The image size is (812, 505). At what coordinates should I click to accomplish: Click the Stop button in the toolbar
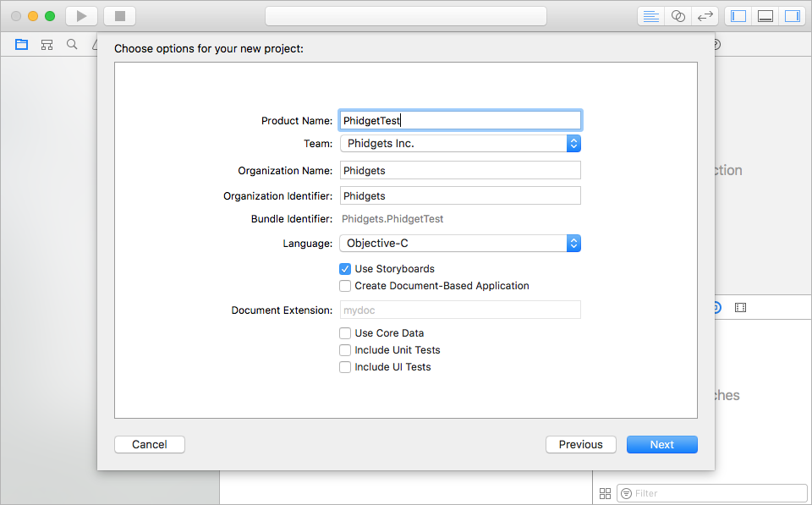tap(119, 16)
